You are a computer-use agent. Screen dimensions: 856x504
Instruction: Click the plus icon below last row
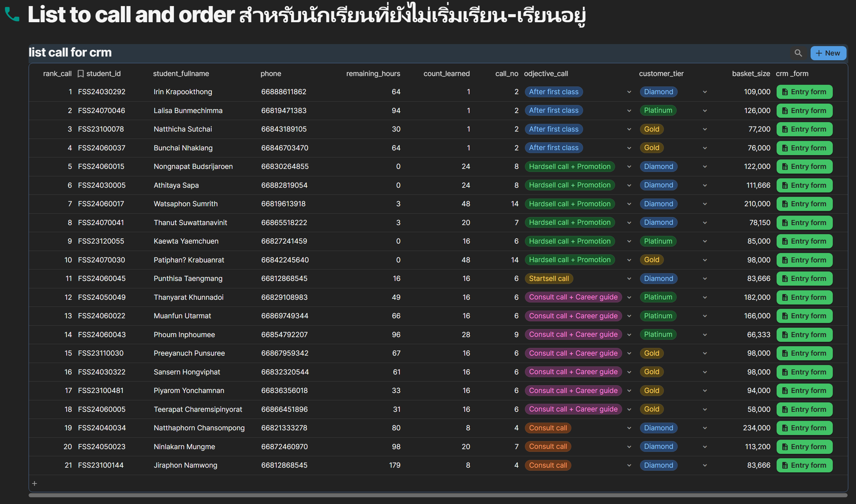click(34, 483)
